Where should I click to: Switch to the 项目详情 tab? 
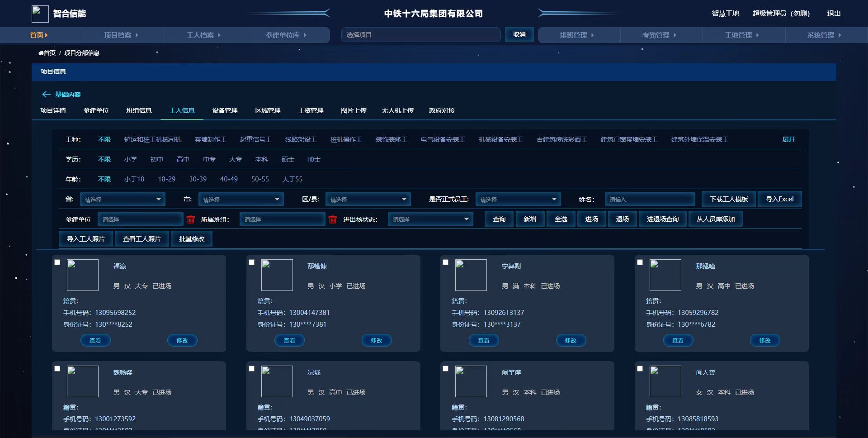(53, 110)
